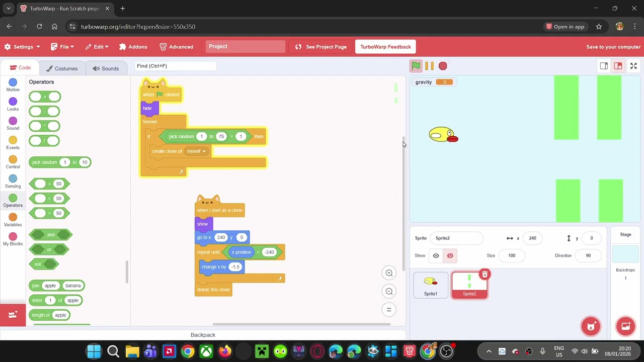Open the Add Extension button

pyautogui.click(x=13, y=315)
